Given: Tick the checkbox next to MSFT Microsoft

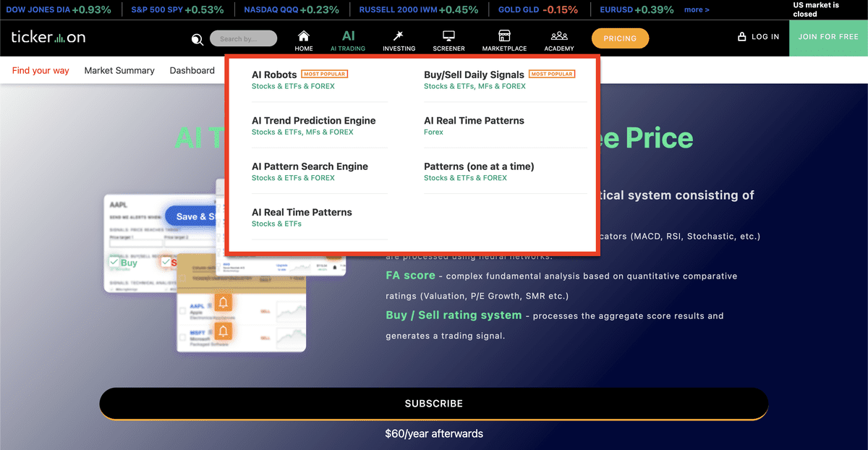Looking at the screenshot, I should [184, 338].
